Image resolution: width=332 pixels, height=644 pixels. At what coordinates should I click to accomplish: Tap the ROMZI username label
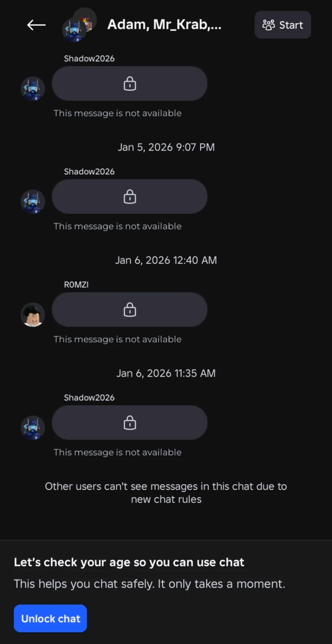coord(76,284)
